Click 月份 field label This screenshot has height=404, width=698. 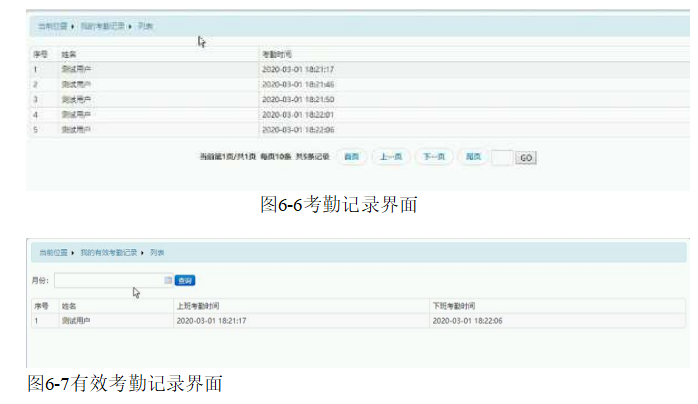tap(40, 280)
